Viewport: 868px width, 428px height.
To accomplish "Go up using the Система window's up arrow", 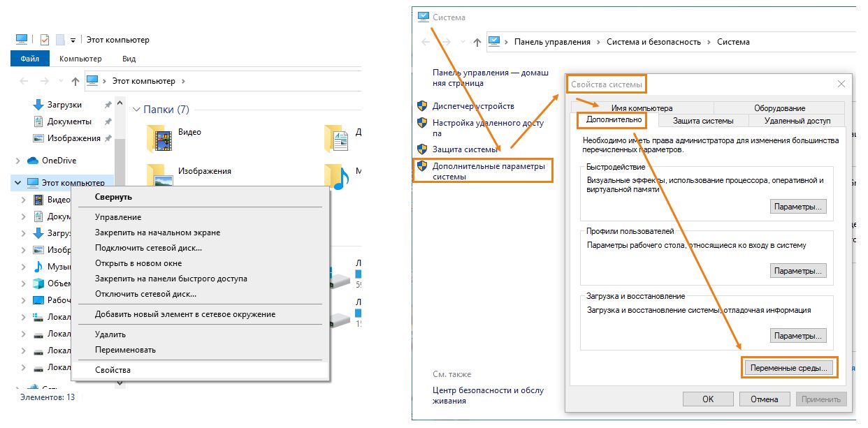I will pos(477,42).
